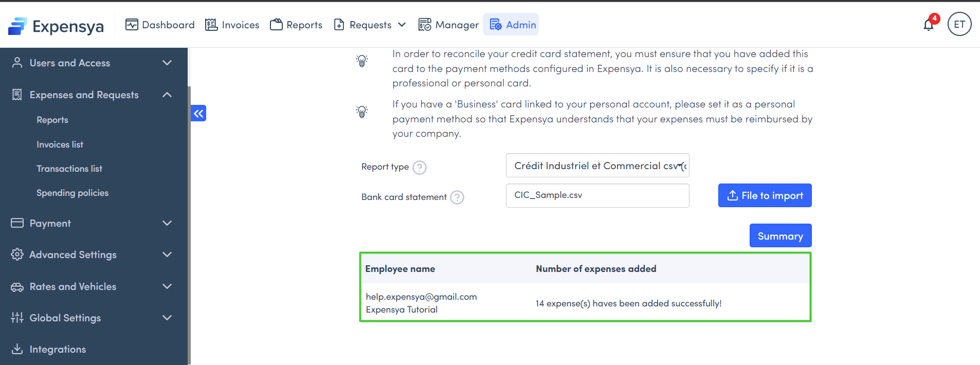
Task: Open Transactions list in sidebar
Action: pyautogui.click(x=69, y=169)
